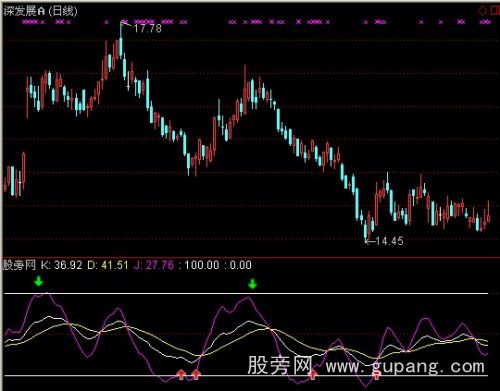This screenshot has width=500, height=391.
Task: Select the candlestick at the 17.78 peak
Action: pyautogui.click(x=121, y=40)
